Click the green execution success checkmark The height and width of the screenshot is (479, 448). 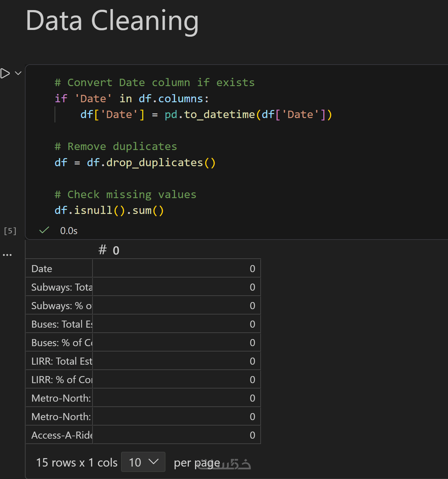(x=44, y=230)
